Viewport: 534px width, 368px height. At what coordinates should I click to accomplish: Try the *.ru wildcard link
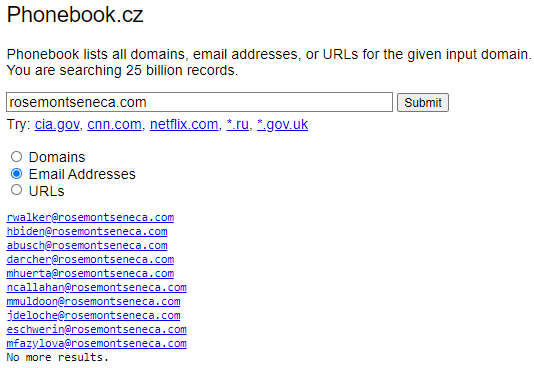click(x=237, y=124)
